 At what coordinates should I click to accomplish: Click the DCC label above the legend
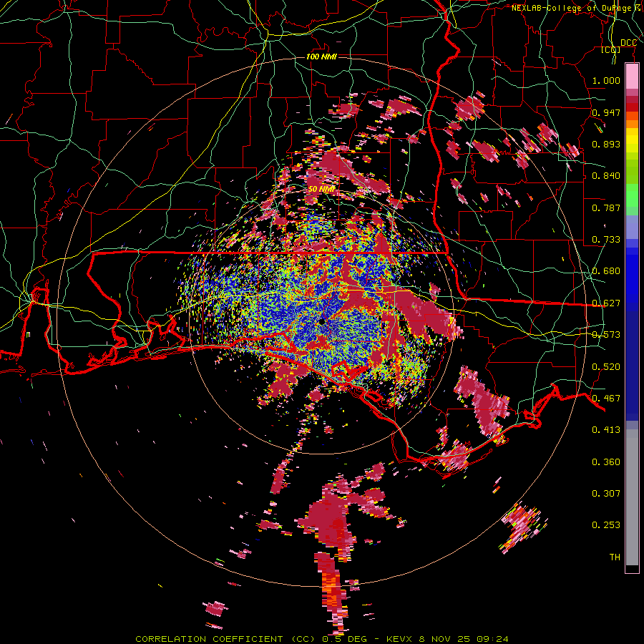(628, 43)
